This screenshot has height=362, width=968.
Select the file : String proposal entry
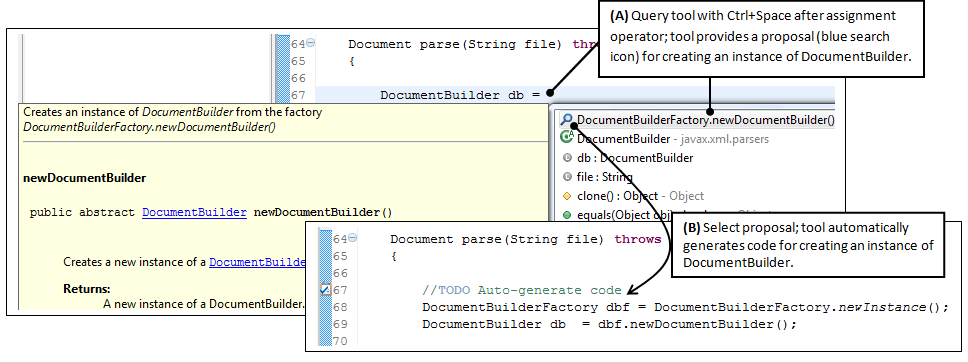[604, 177]
